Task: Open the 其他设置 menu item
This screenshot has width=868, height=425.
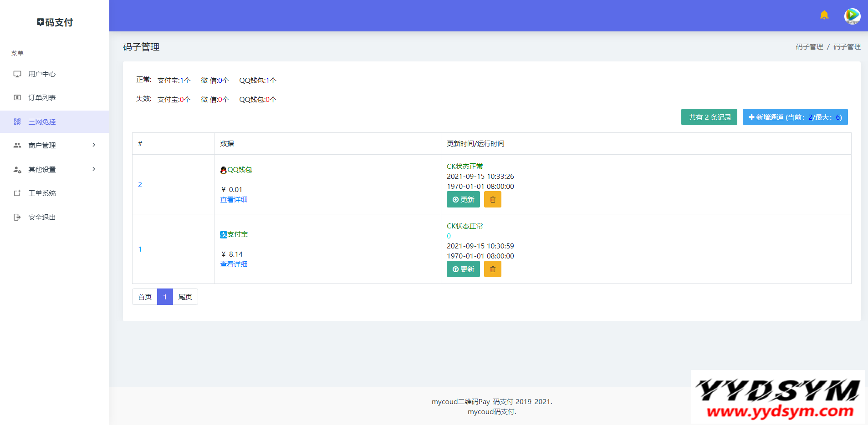Action: 42,170
